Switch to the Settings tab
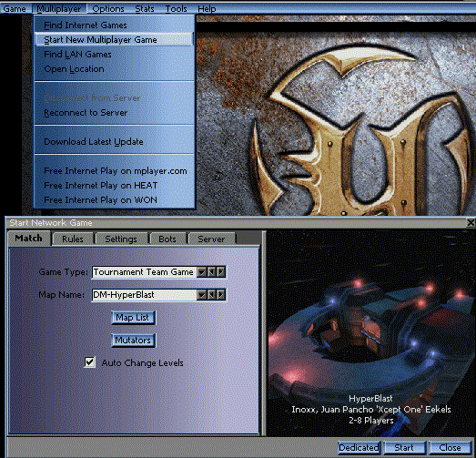This screenshot has height=458, width=476. pyautogui.click(x=121, y=239)
